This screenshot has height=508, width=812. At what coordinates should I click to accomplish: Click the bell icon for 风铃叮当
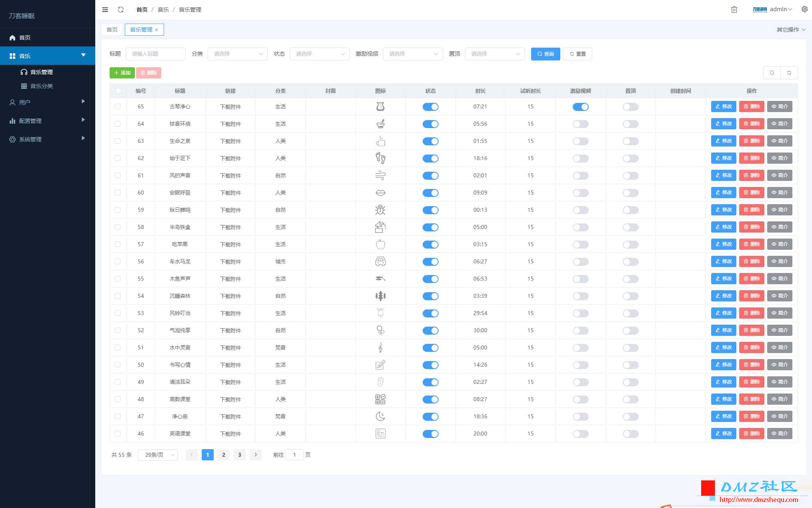(x=380, y=313)
